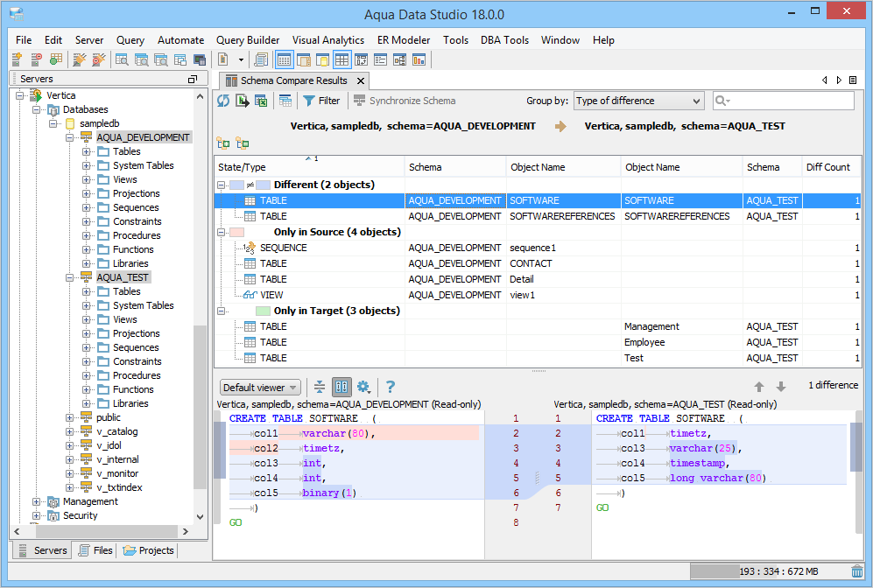Jump to next difference arrow
Screen dimensions: 873x588
click(x=781, y=387)
